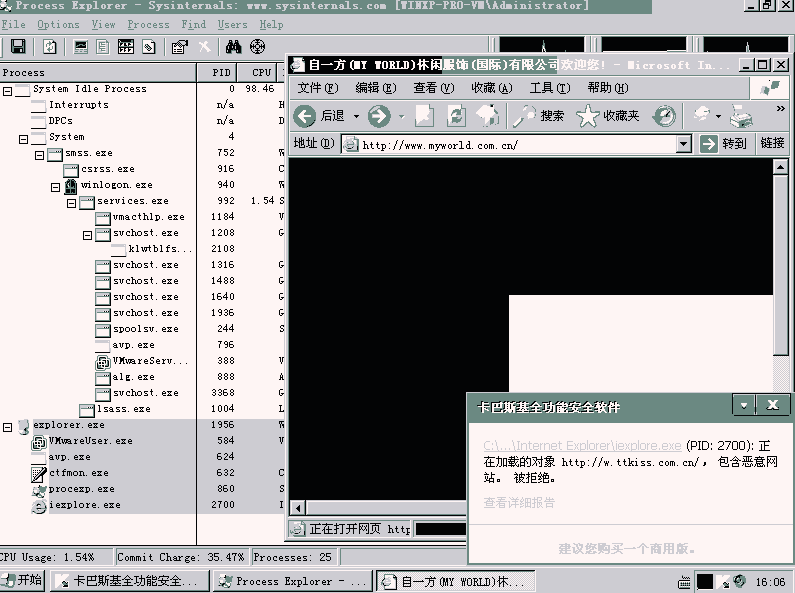Switch to 卡巴斯基全功能安全 taskbar item
Image resolution: width=795 pixels, height=593 pixels.
tap(129, 581)
